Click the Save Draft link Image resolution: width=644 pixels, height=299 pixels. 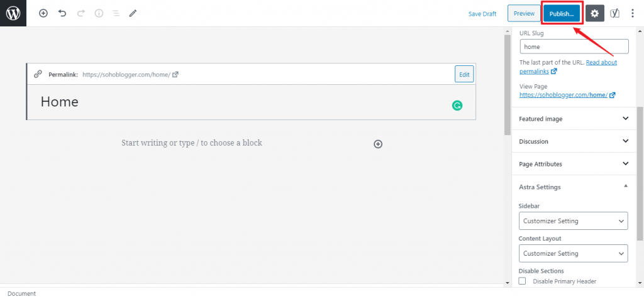pos(482,14)
